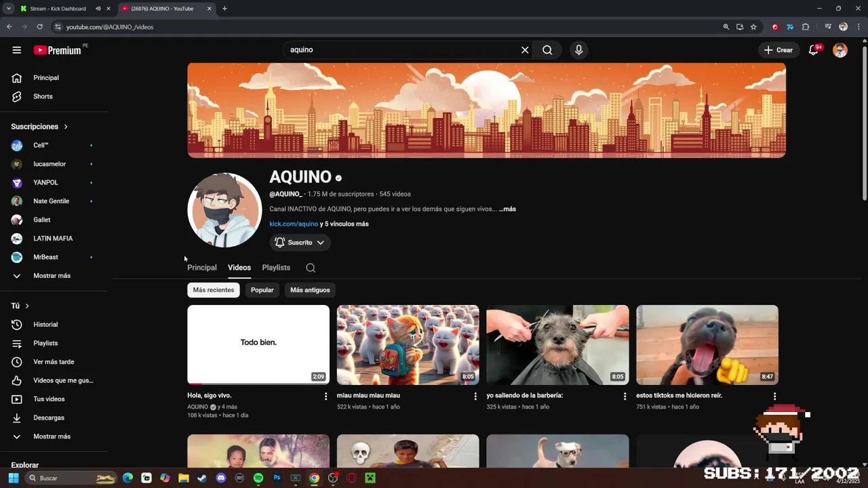Viewport: 868px width, 488px height.
Task: Switch to the channel Playlists tab
Action: point(276,268)
